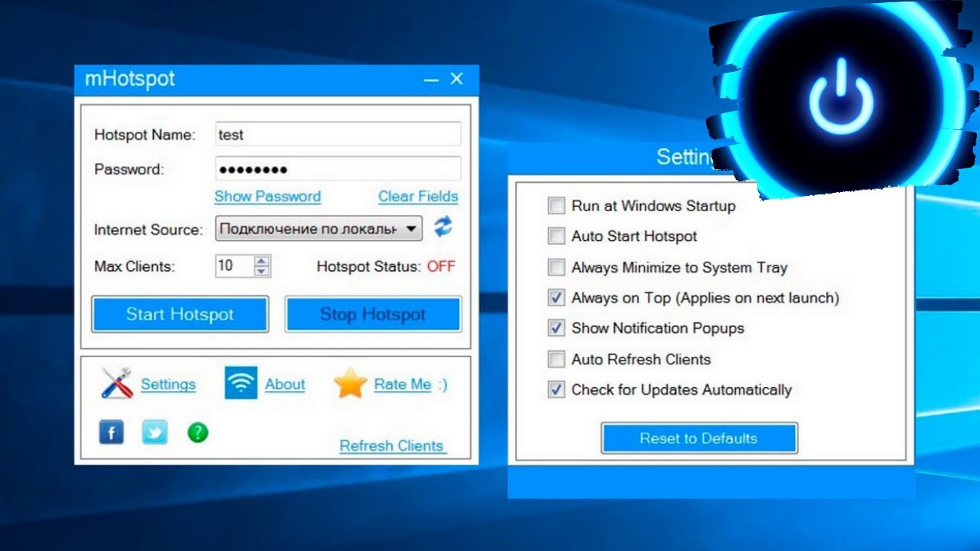Open the Facebook page icon
The image size is (980, 551).
111,432
